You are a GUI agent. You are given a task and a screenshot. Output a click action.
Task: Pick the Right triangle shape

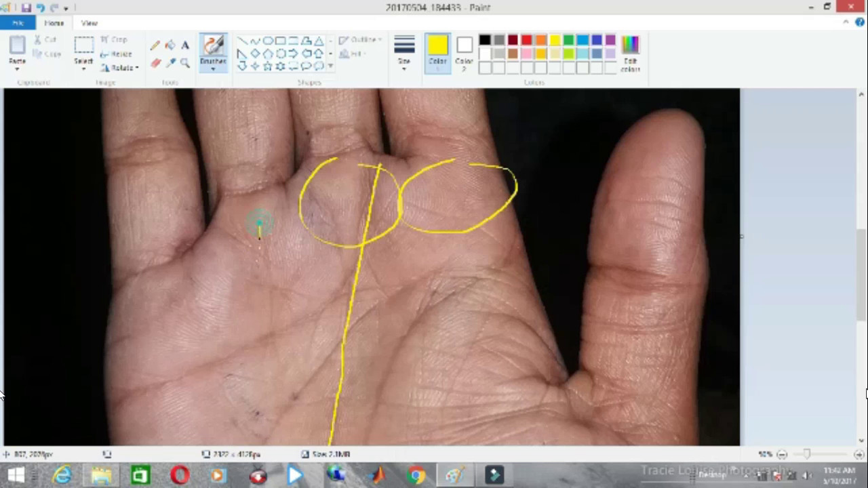coord(242,54)
